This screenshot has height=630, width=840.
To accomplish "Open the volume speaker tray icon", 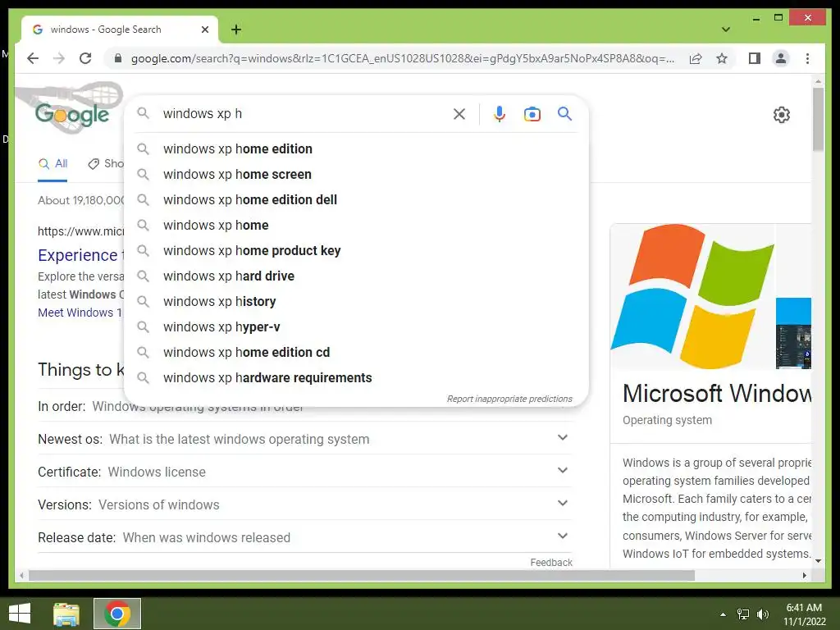I will coord(762,614).
